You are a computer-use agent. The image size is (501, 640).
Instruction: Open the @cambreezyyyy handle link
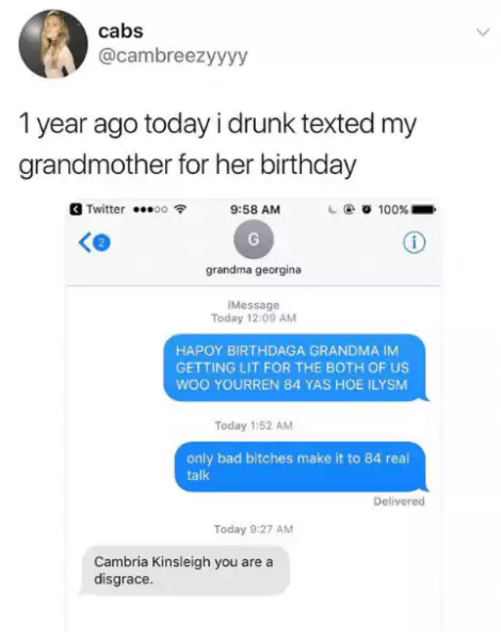click(x=173, y=56)
